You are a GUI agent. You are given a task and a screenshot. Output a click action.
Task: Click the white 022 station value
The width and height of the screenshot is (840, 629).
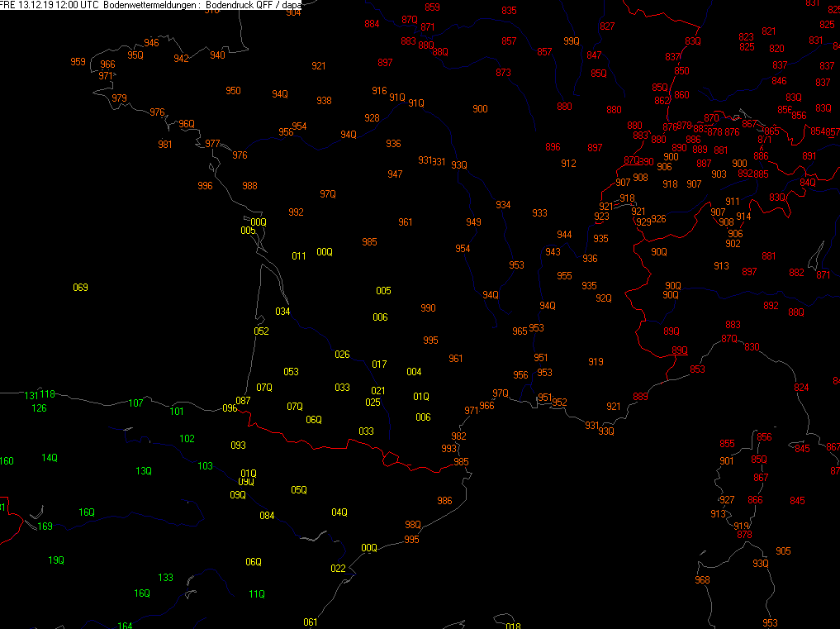(x=338, y=569)
